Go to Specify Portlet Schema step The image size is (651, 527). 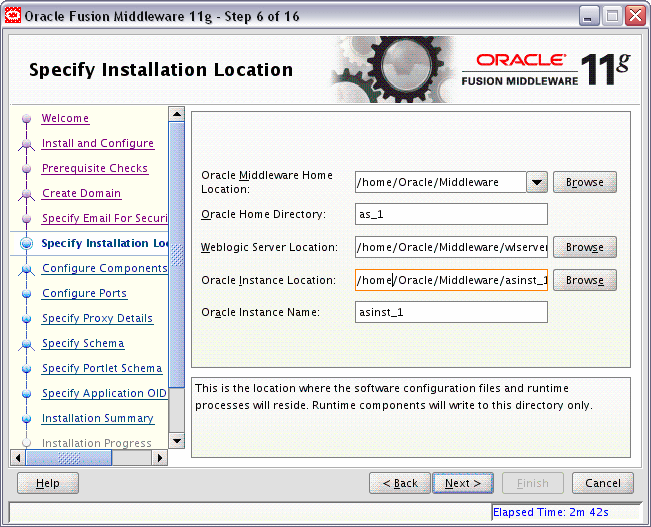point(102,368)
